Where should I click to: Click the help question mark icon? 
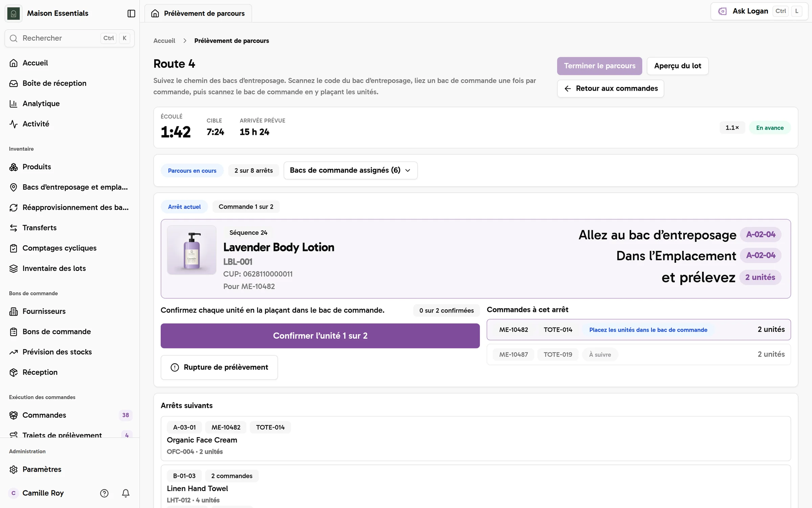pyautogui.click(x=104, y=493)
